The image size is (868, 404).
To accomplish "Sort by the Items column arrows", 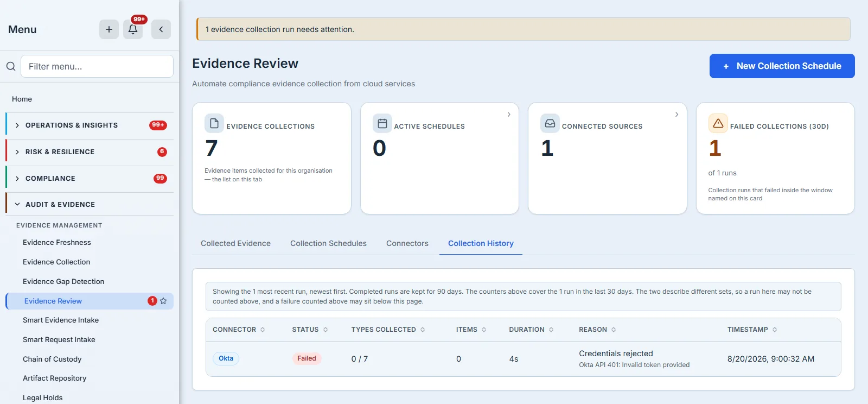I will coord(484,330).
